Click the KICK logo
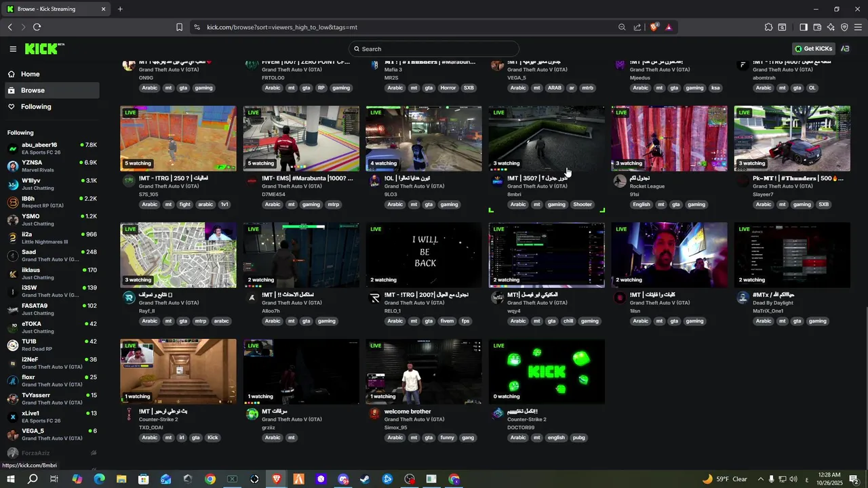Screen dimensions: 868x488 point(44,49)
